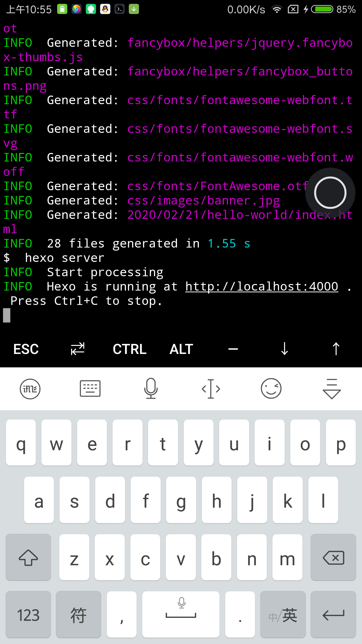Tap the 85% battery indicator
The height and width of the screenshot is (644, 362).
pos(333,9)
